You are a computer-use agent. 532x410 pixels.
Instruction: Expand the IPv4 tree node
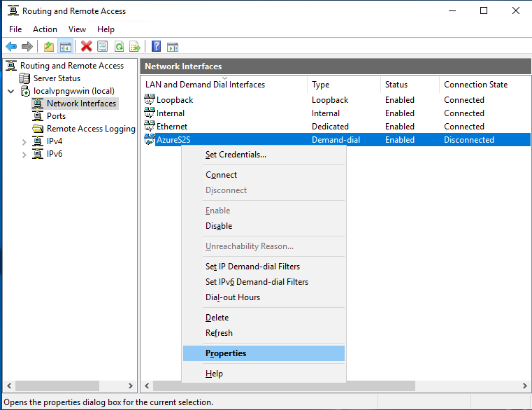[x=24, y=142]
